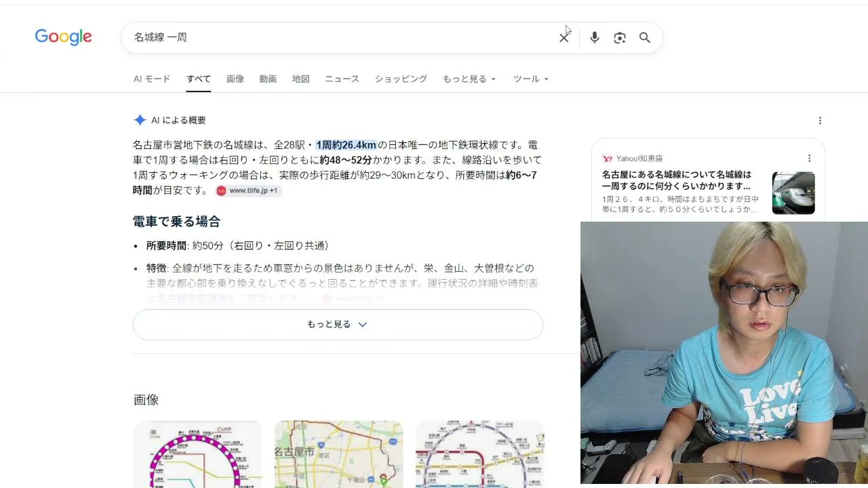Open the pink loop line map image
The height and width of the screenshot is (488, 868).
pos(197,454)
